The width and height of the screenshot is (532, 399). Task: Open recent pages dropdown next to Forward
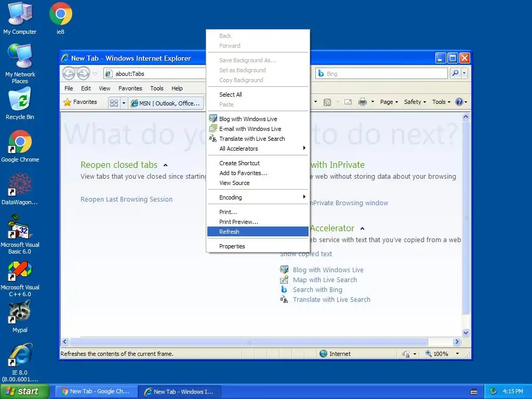pyautogui.click(x=95, y=73)
